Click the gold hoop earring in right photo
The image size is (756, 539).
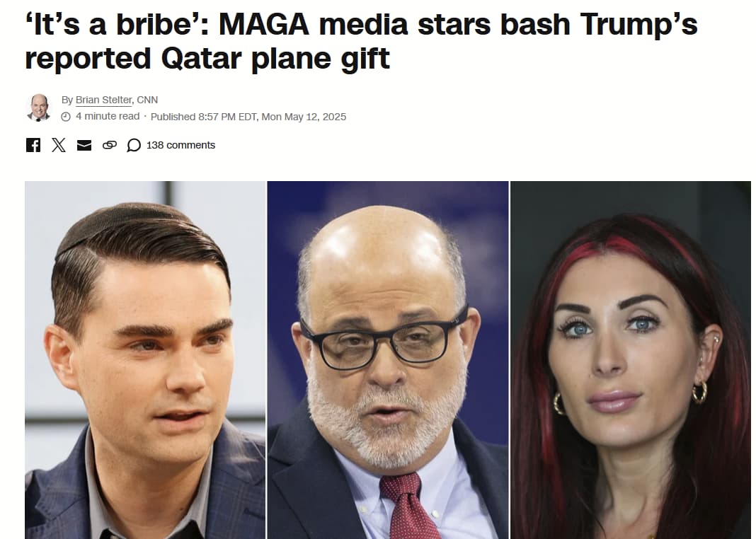pyautogui.click(x=699, y=392)
